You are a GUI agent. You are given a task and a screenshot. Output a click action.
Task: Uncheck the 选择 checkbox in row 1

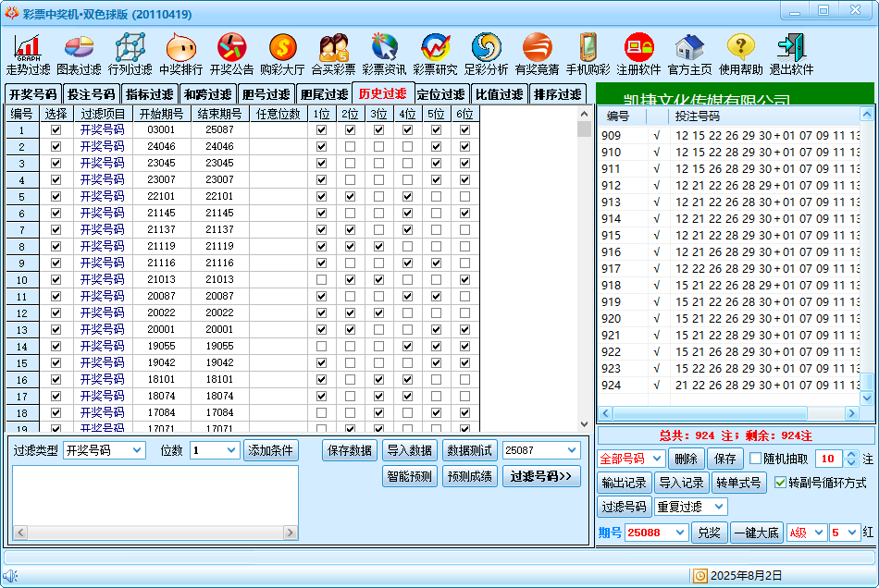[x=56, y=130]
